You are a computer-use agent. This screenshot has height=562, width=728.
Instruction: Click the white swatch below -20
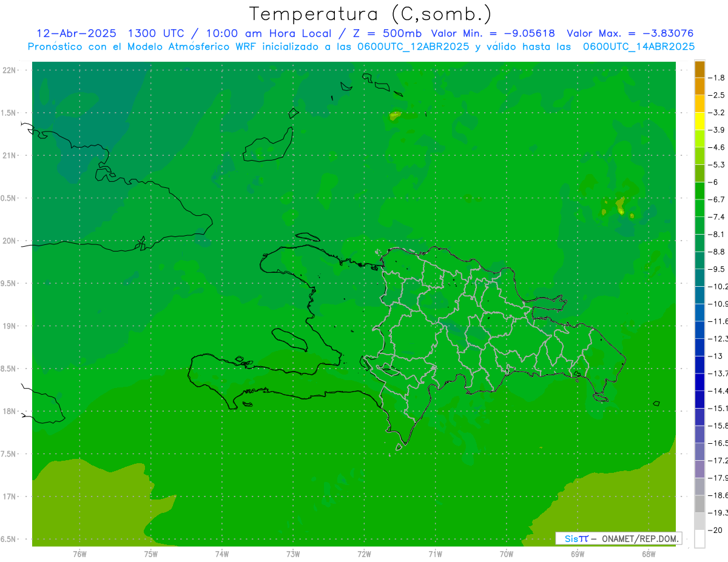click(699, 539)
